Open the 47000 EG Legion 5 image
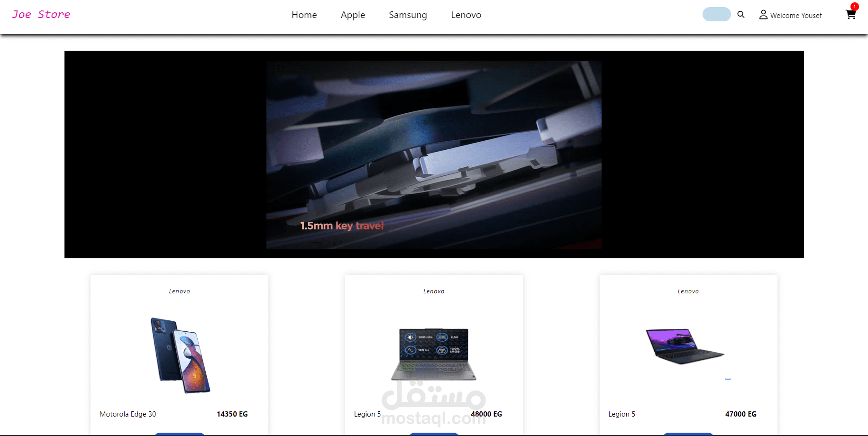The image size is (868, 436). [x=685, y=346]
